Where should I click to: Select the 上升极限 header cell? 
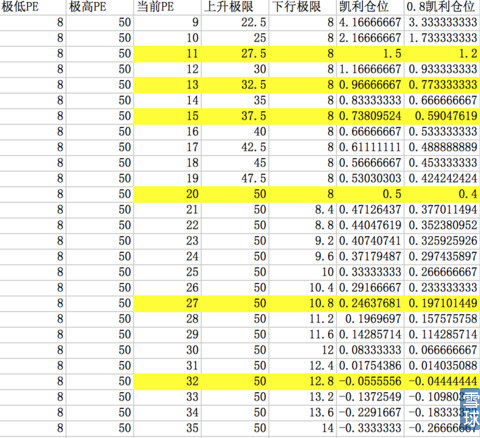235,7
